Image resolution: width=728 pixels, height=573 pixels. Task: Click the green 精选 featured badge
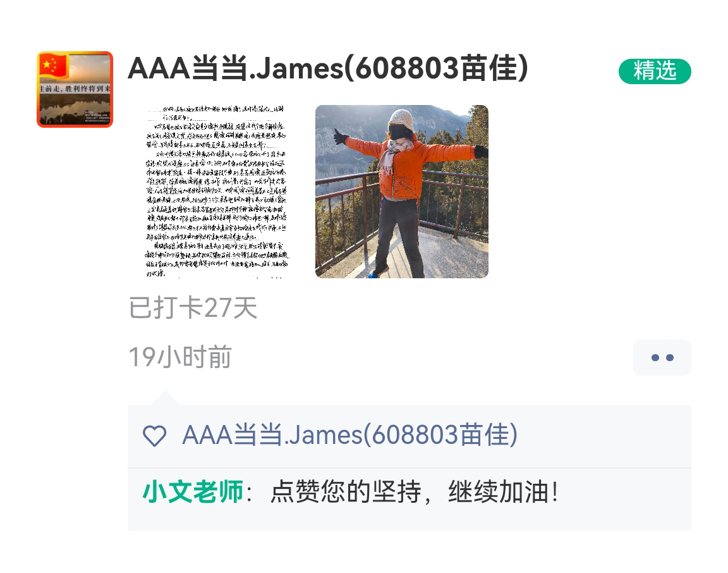655,71
